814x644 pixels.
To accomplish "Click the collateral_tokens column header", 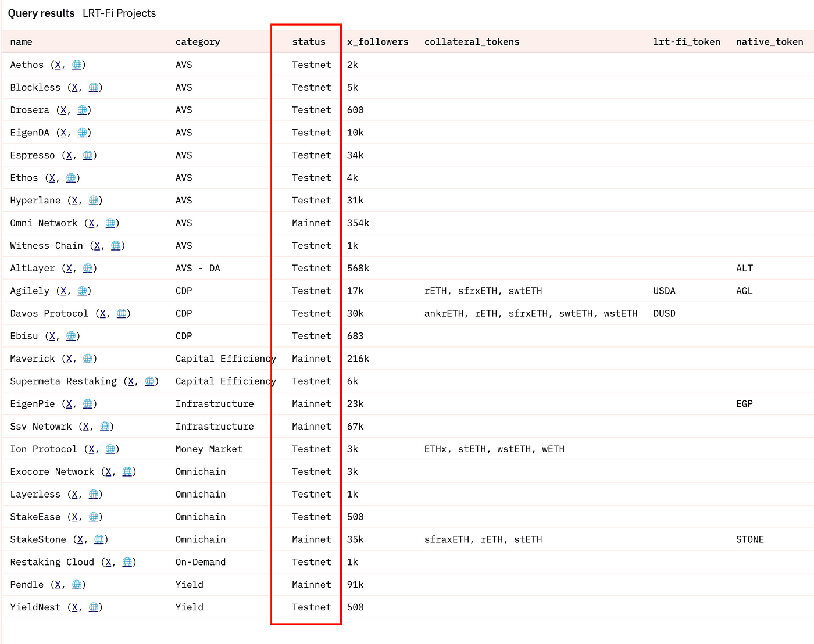I will point(472,42).
